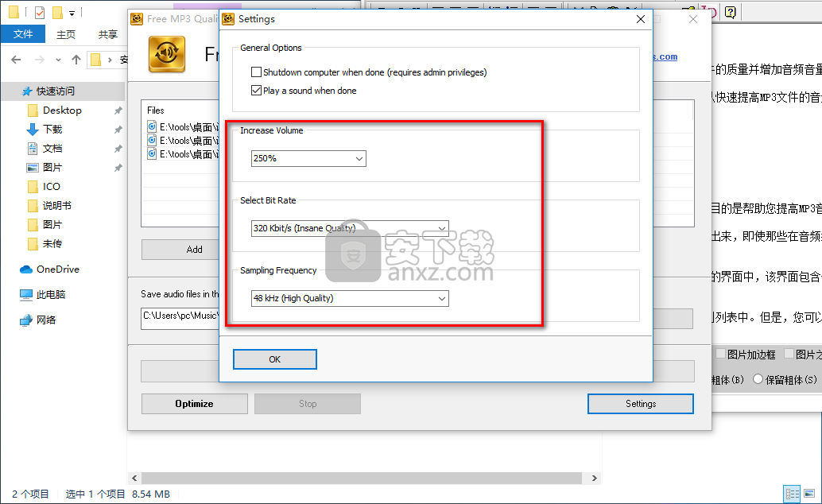Open 文档 folder in quick access
822x504 pixels.
52,149
